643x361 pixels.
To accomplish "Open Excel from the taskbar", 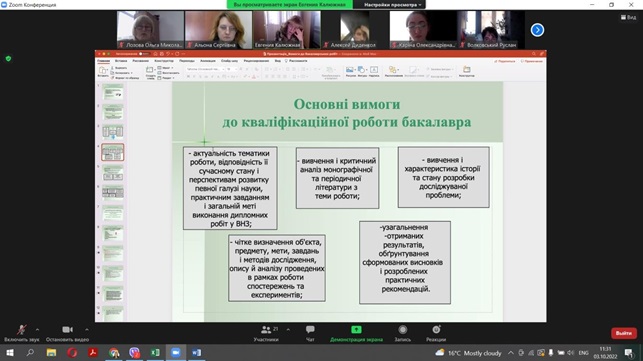I will (155, 353).
